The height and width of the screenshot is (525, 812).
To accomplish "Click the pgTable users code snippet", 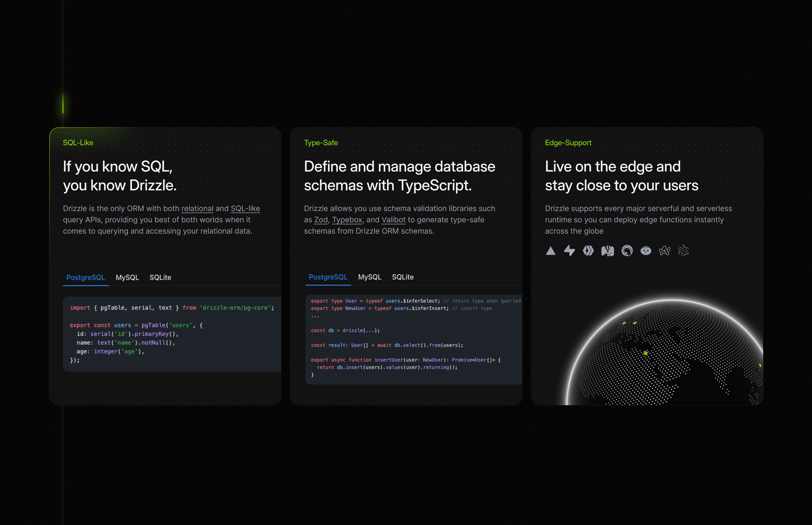I will (172, 334).
